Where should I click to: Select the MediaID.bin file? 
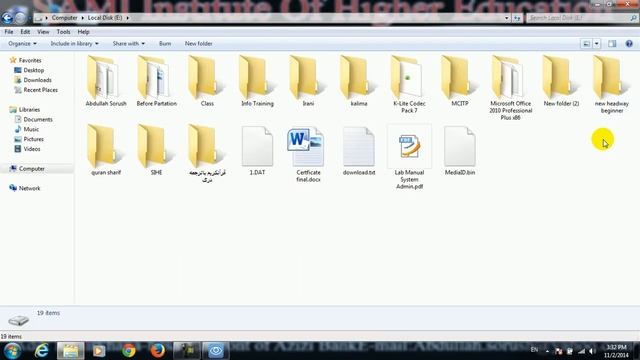(460, 151)
